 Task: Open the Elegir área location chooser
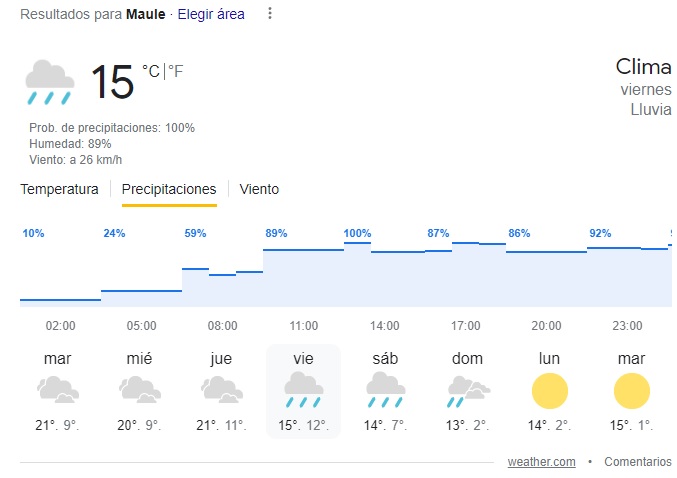click(211, 15)
